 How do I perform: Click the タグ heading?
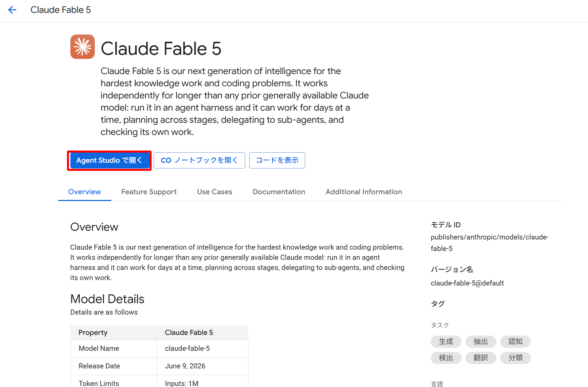click(x=437, y=304)
